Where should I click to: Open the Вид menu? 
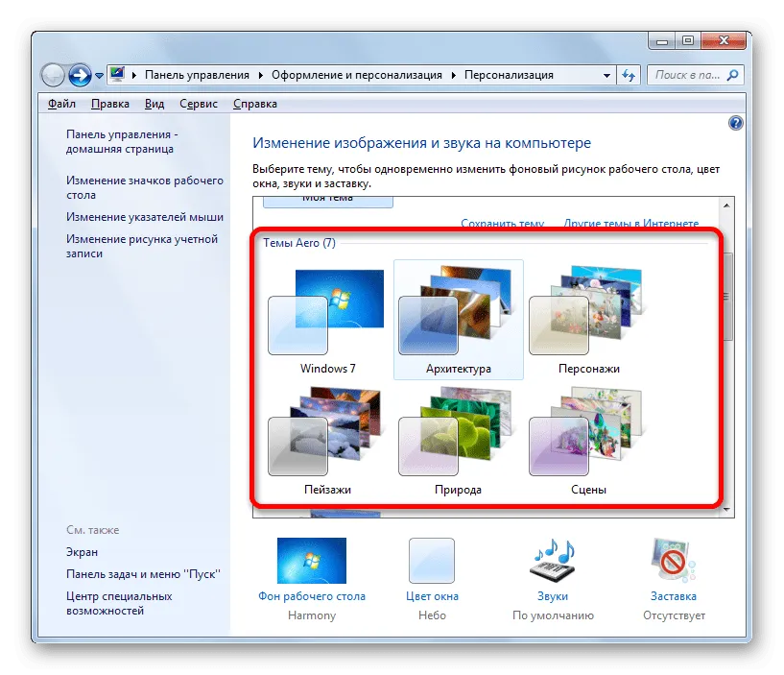click(154, 104)
